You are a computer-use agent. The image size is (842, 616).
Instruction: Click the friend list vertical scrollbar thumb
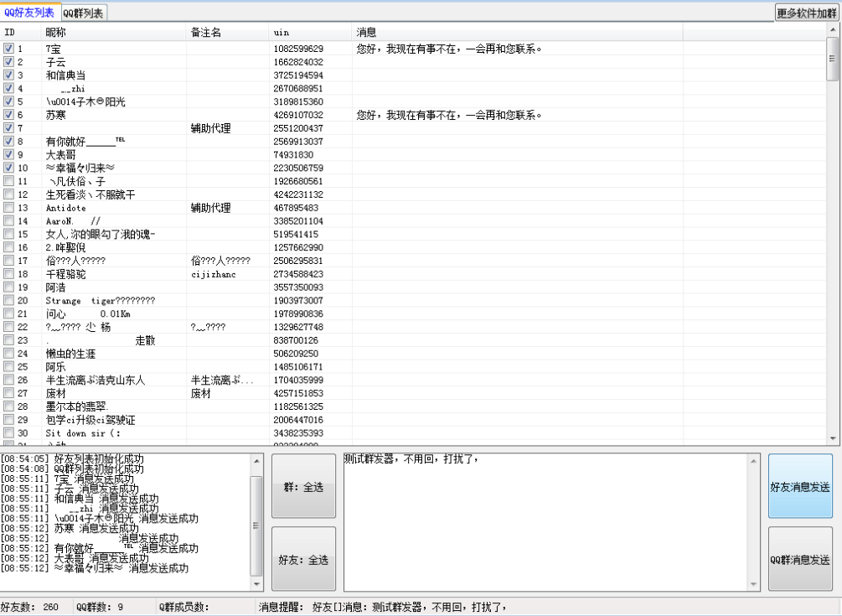click(833, 59)
